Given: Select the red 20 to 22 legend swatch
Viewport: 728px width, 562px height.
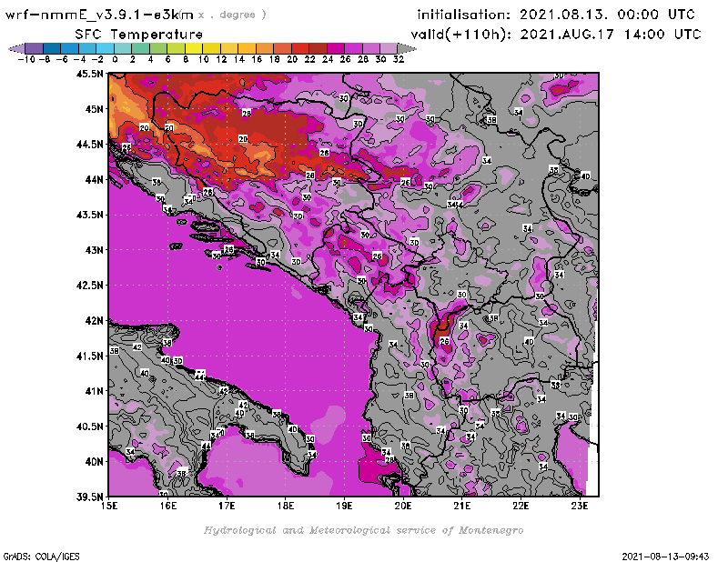Looking at the screenshot, I should click(300, 48).
